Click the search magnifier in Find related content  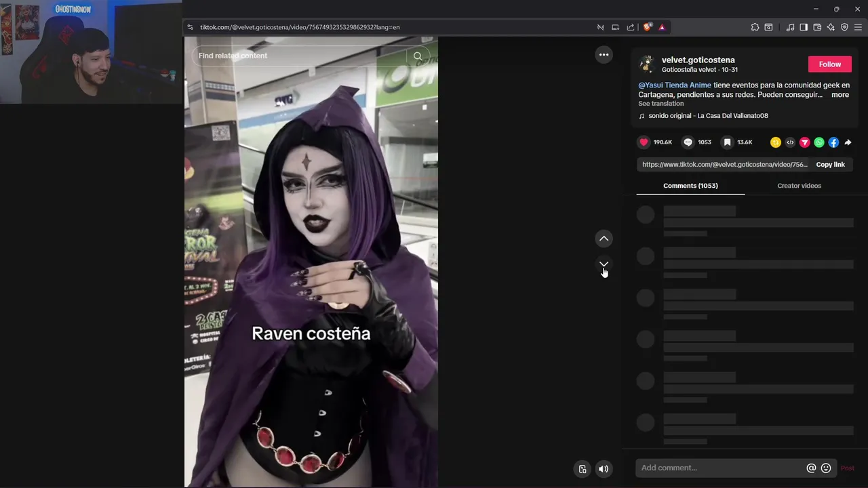click(x=418, y=56)
